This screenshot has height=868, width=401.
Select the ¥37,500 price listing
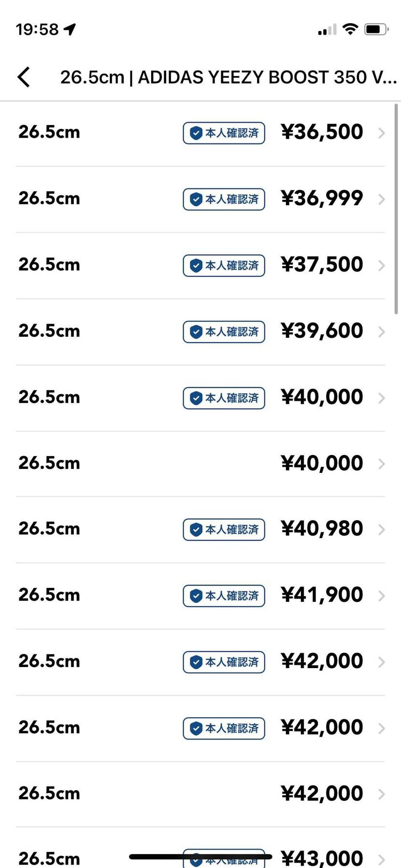[x=322, y=264]
